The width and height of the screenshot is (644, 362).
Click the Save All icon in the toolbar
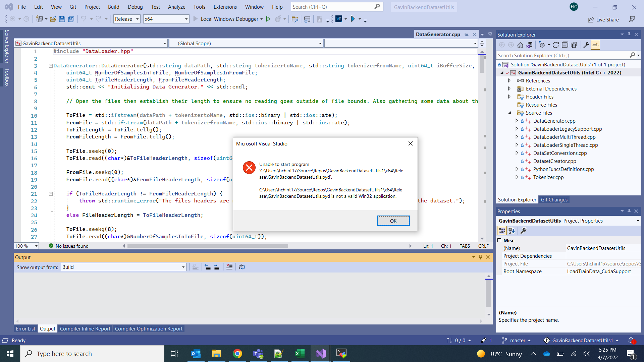pos(71,19)
